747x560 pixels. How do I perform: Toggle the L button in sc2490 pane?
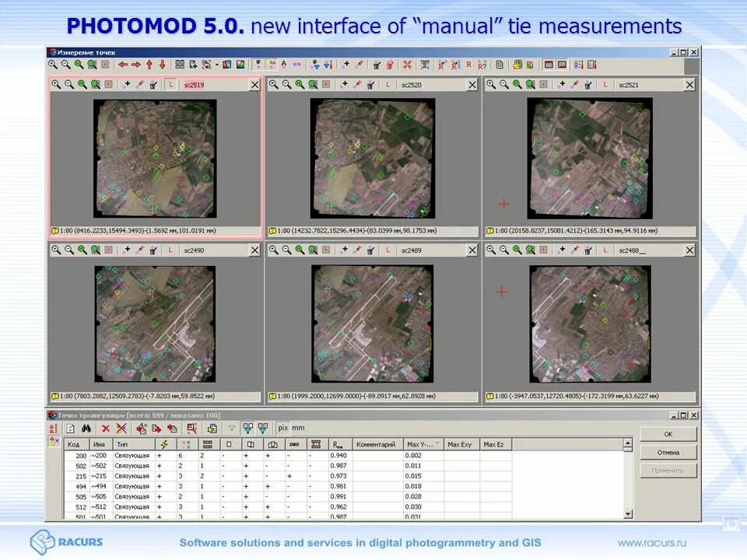[x=170, y=250]
